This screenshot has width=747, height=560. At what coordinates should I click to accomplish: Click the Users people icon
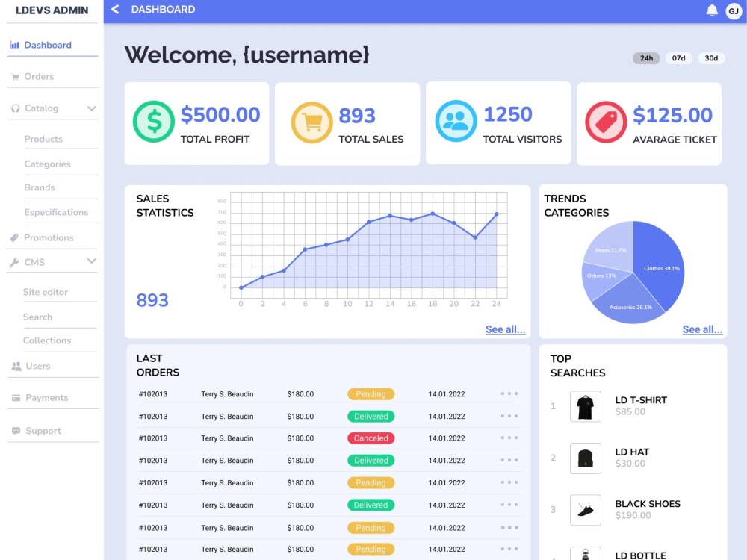[16, 366]
